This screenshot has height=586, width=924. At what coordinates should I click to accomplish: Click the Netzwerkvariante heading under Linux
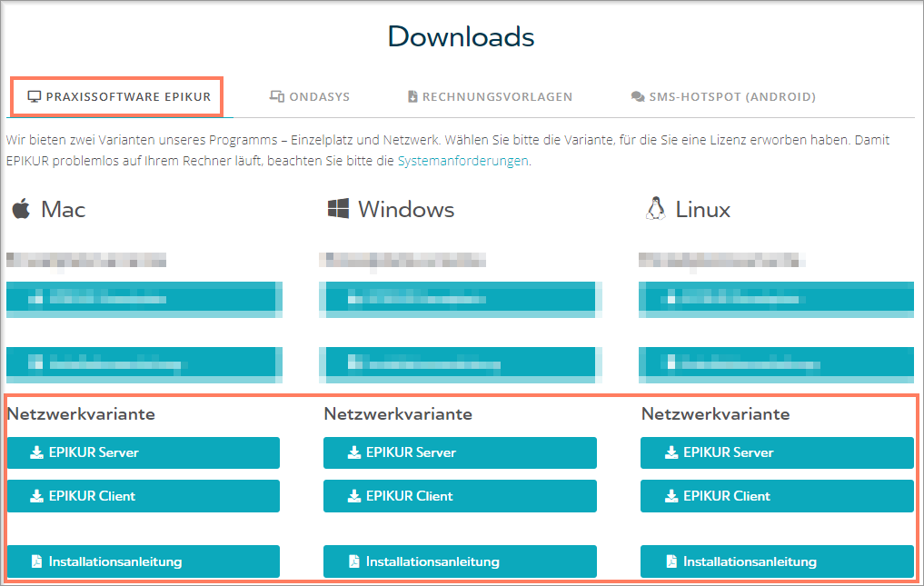(715, 414)
